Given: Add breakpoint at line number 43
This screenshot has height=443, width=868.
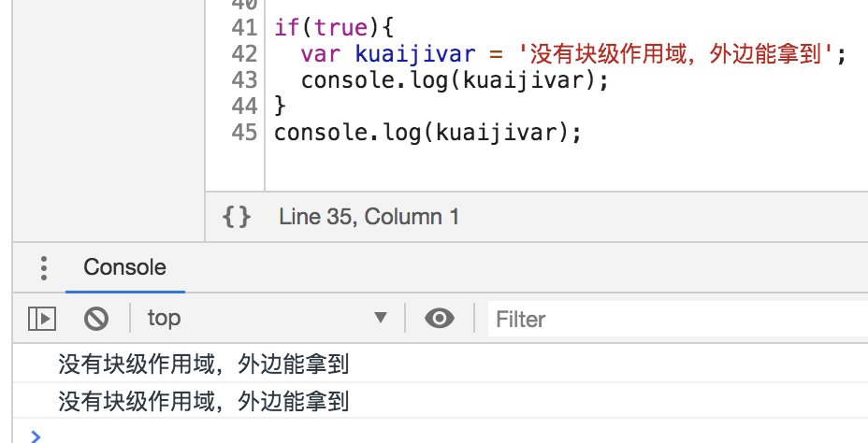Looking at the screenshot, I should click(243, 80).
